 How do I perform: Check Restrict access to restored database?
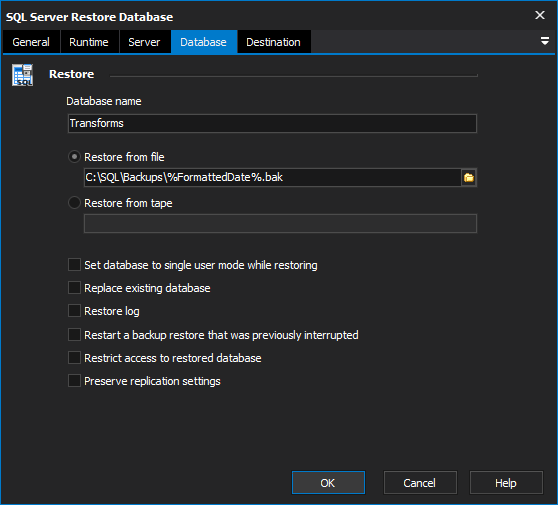(74, 358)
